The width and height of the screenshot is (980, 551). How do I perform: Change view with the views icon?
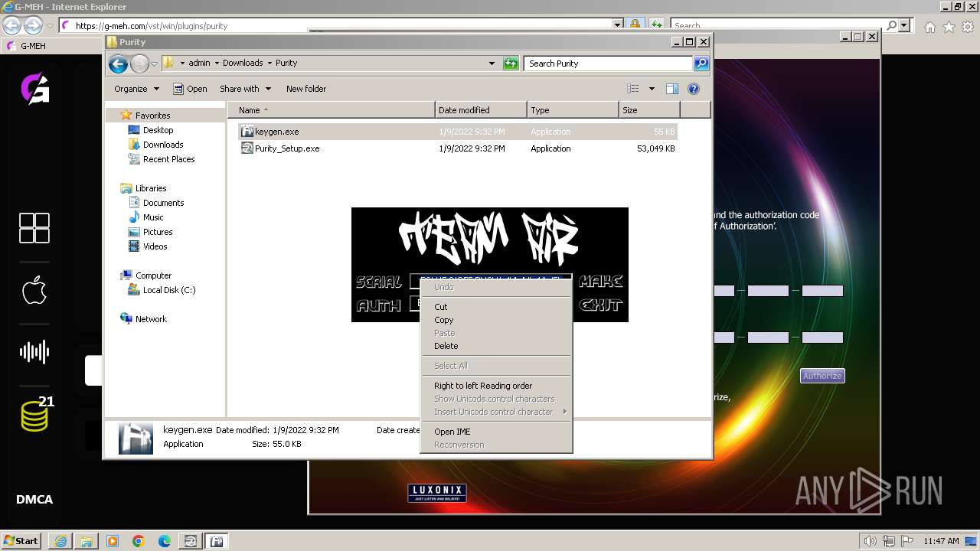click(x=632, y=89)
